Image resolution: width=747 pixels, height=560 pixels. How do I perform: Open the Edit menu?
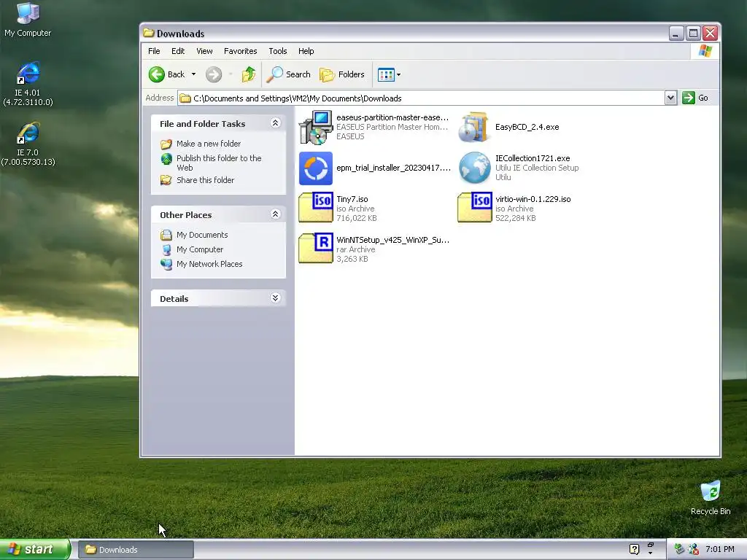178,51
